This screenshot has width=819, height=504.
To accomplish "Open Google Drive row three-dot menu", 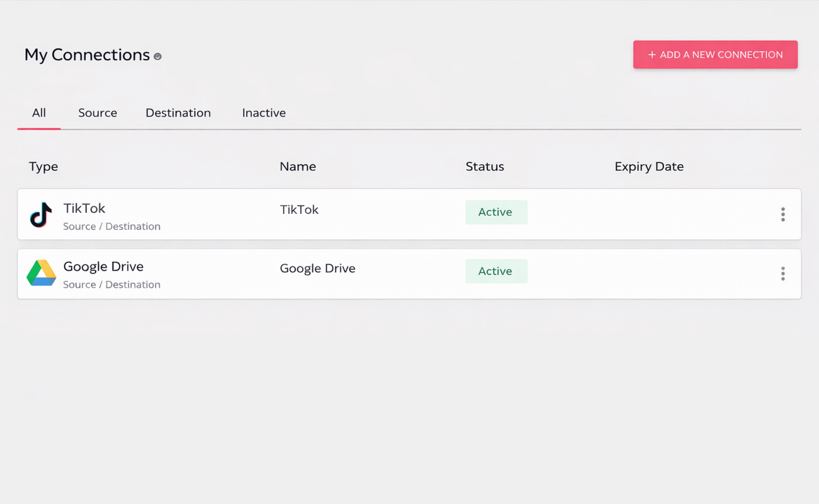I will (783, 274).
